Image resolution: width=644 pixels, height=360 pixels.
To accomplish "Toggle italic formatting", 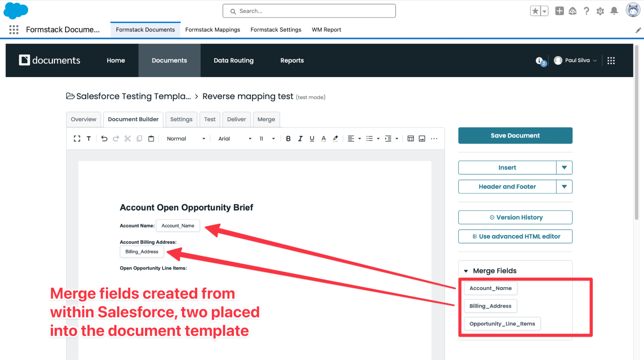I will pos(300,139).
